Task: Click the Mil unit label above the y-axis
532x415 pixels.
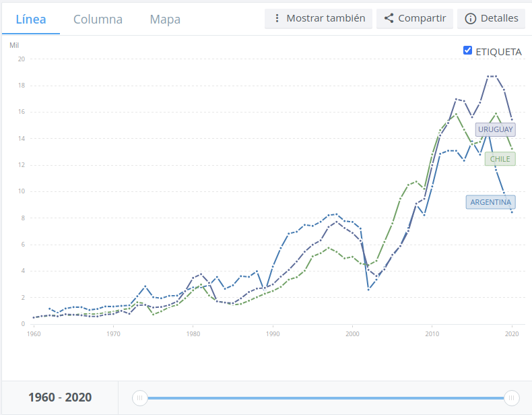Action: (x=14, y=45)
